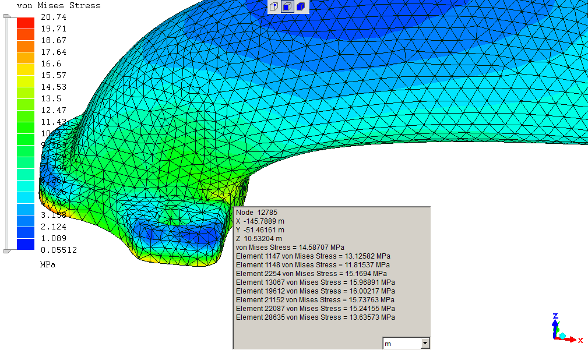The height and width of the screenshot is (364, 588).
Task: Select the face selection cube icon
Action: coord(287,7)
